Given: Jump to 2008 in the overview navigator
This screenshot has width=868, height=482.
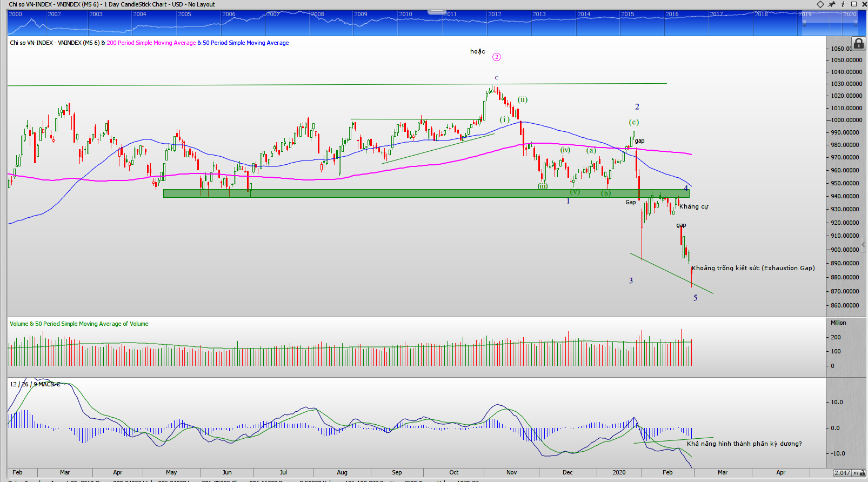Looking at the screenshot, I should point(318,15).
